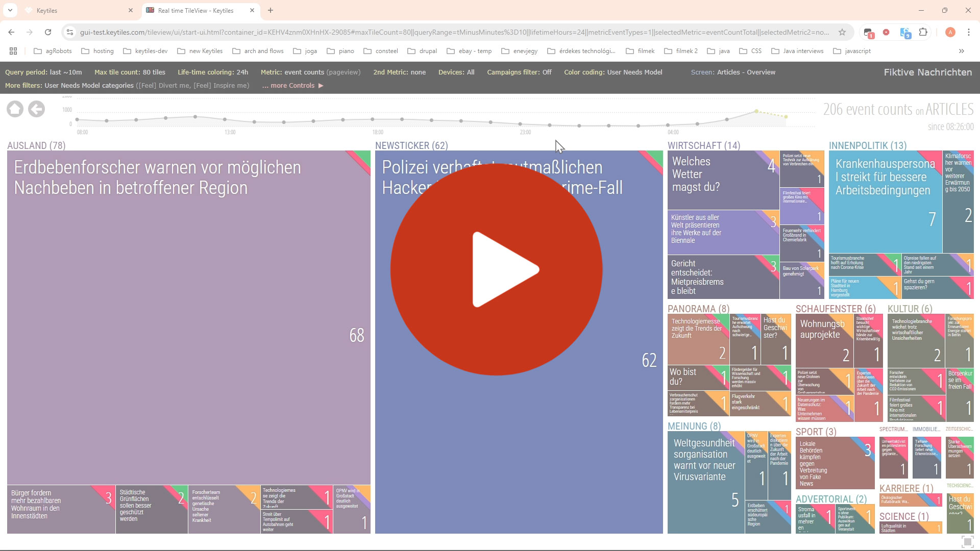
Task: Open a new tab with the plus button
Action: (271, 10)
